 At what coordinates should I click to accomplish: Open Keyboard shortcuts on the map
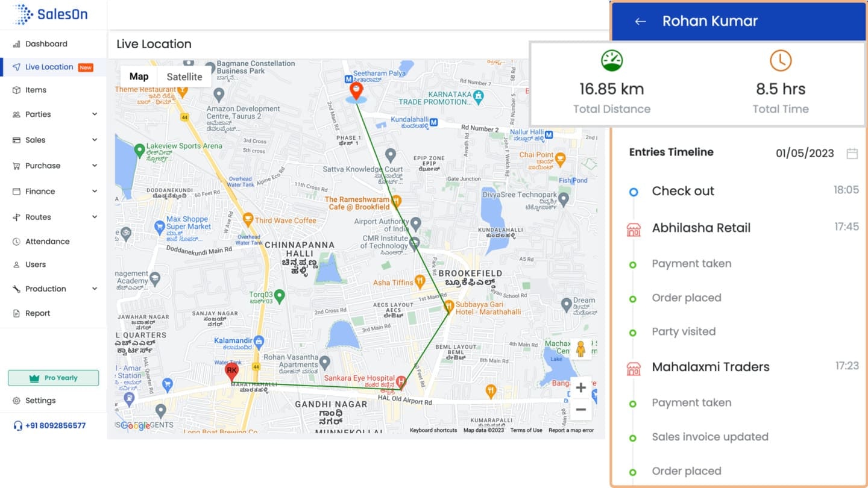point(433,430)
